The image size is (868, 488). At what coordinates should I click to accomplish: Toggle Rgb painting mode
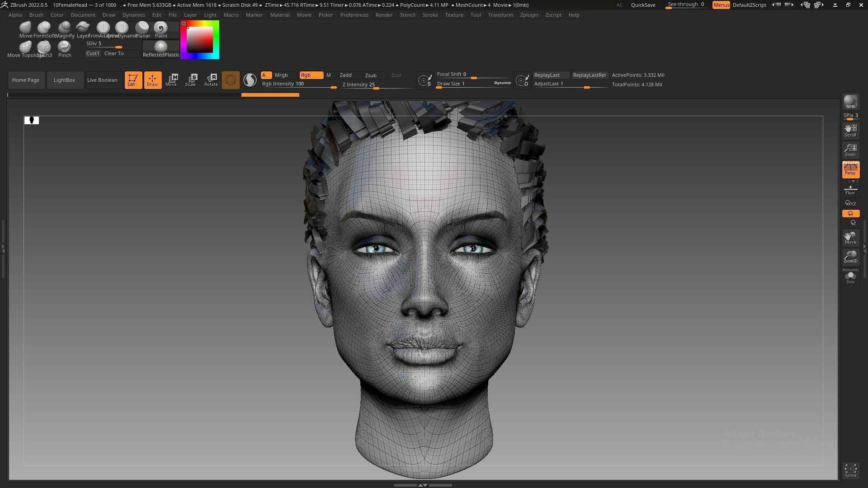(x=311, y=75)
